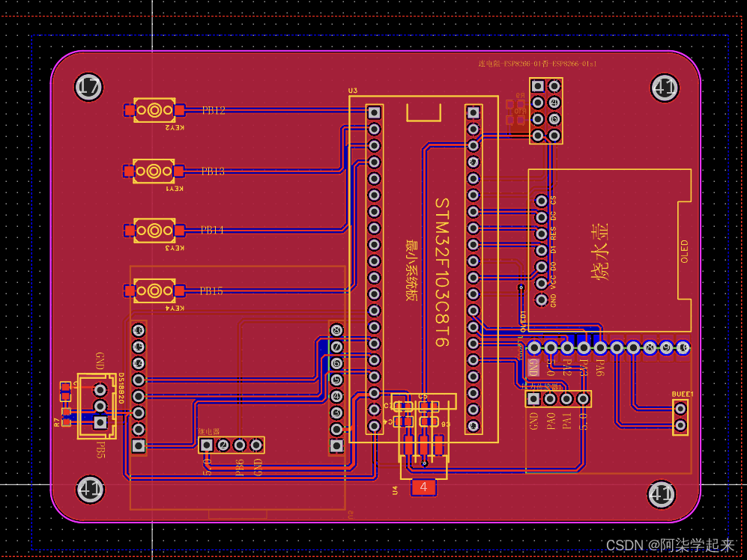Select pad 4 on the module header
747x560 pixels.
pyautogui.click(x=336, y=396)
